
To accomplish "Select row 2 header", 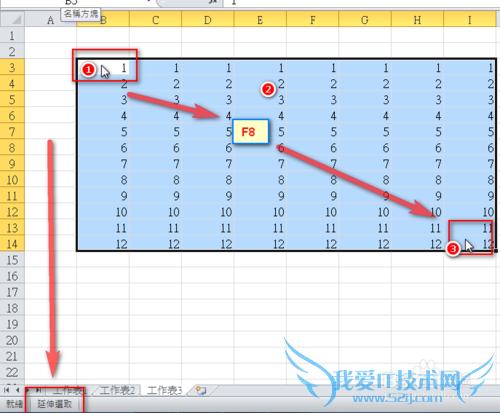I will [x=12, y=51].
